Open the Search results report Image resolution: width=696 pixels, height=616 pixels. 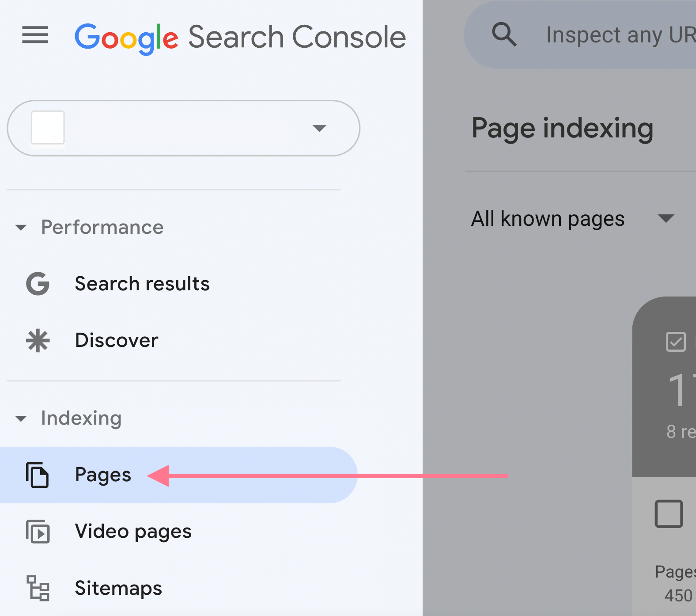tap(142, 284)
